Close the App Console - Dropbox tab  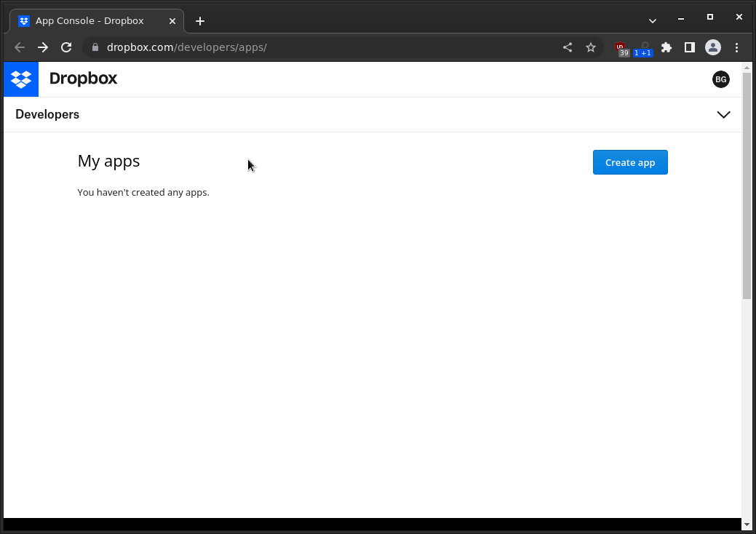(x=172, y=21)
